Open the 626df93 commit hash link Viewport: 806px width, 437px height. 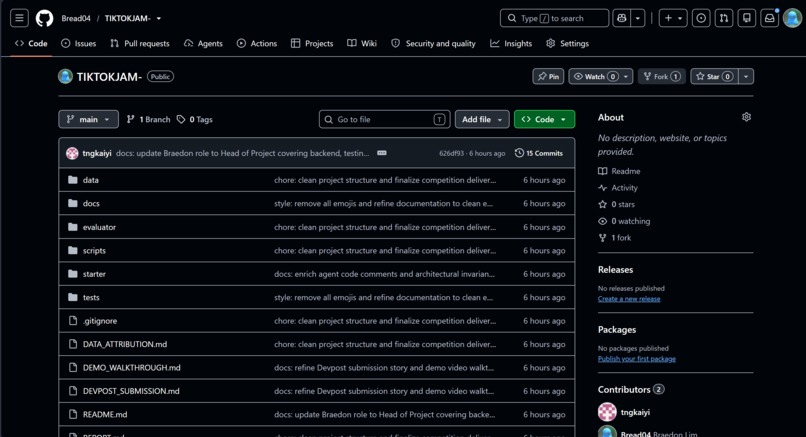(451, 153)
